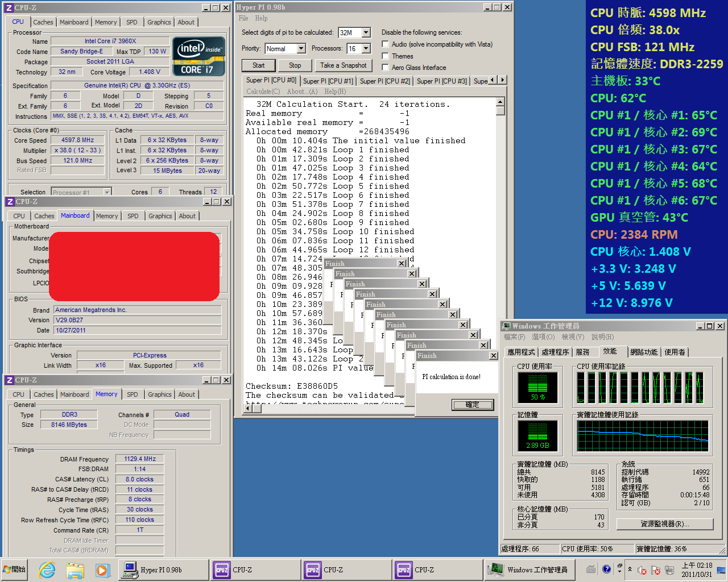Click the network monitor icon in tray
This screenshot has width=728, height=582.
pos(669,570)
